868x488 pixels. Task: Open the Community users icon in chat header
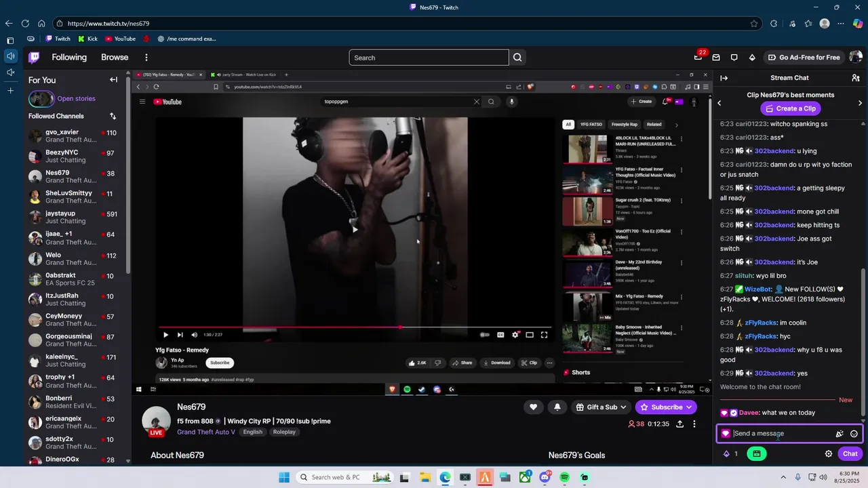coord(856,78)
